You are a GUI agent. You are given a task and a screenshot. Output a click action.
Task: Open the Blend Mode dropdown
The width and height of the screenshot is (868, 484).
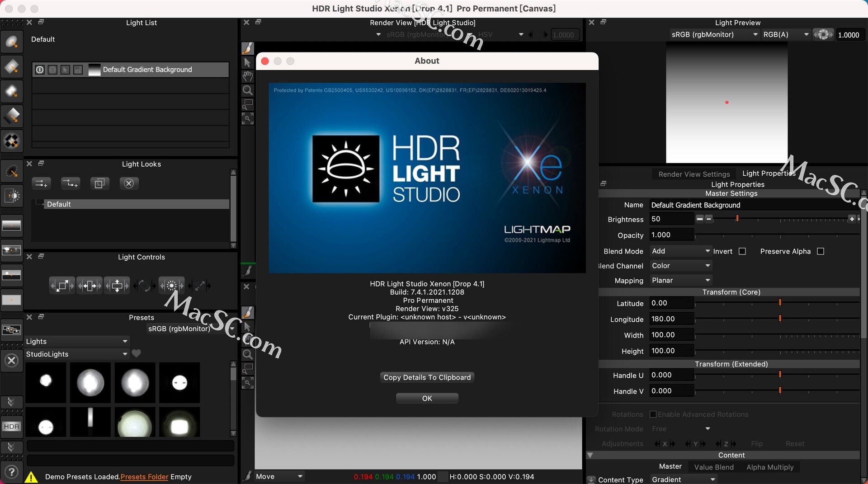pos(680,251)
